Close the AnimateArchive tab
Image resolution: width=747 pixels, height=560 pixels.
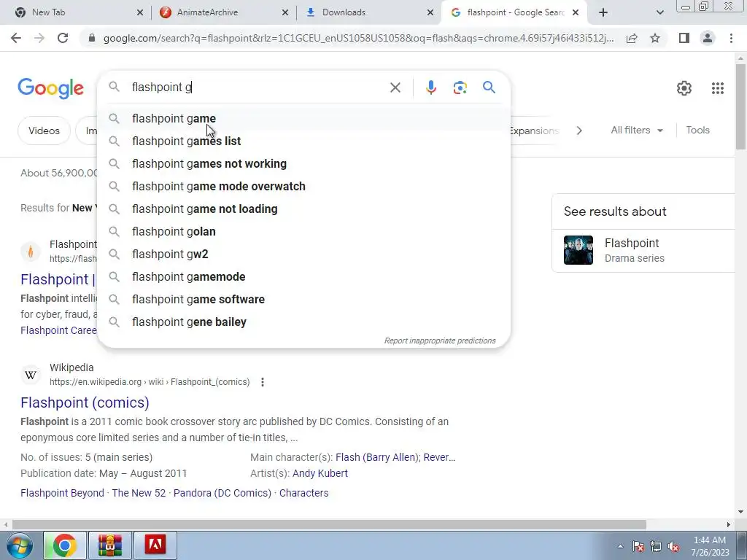[x=285, y=12]
